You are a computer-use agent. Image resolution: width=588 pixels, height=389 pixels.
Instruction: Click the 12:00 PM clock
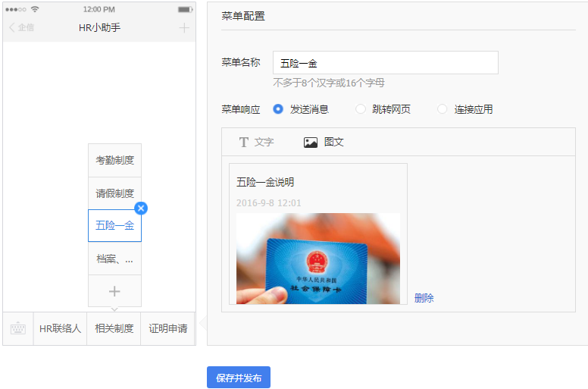99,9
